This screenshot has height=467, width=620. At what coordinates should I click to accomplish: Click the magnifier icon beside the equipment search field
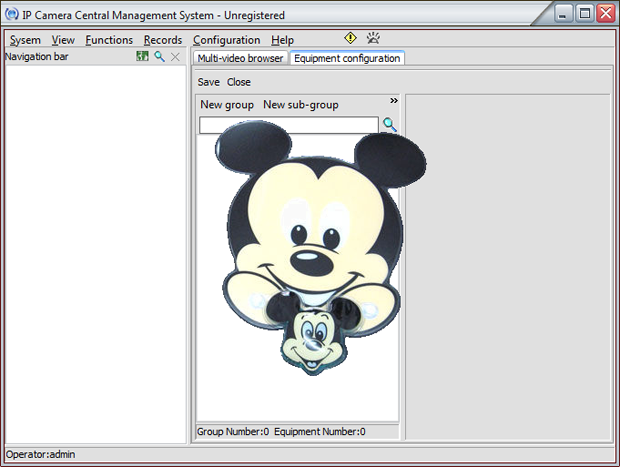[389, 125]
